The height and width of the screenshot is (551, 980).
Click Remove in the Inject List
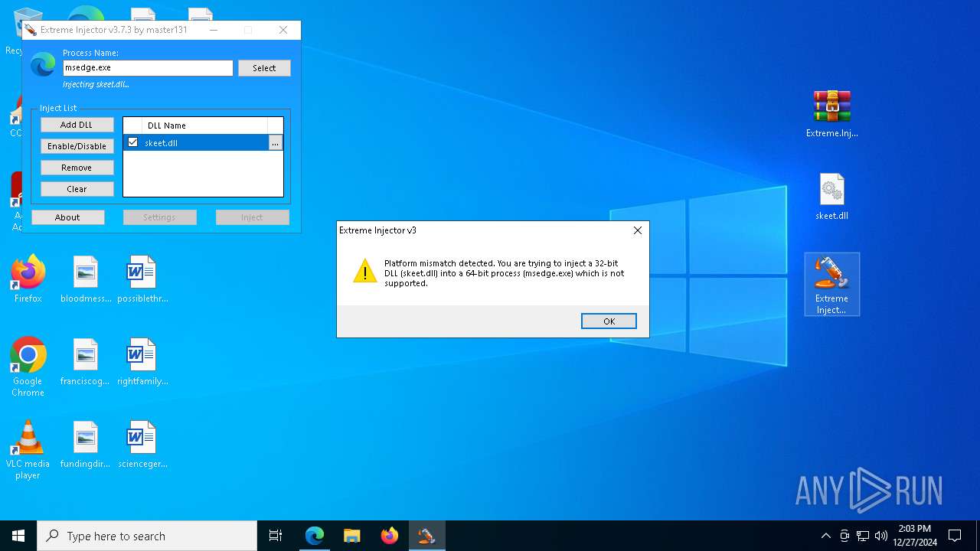point(77,168)
